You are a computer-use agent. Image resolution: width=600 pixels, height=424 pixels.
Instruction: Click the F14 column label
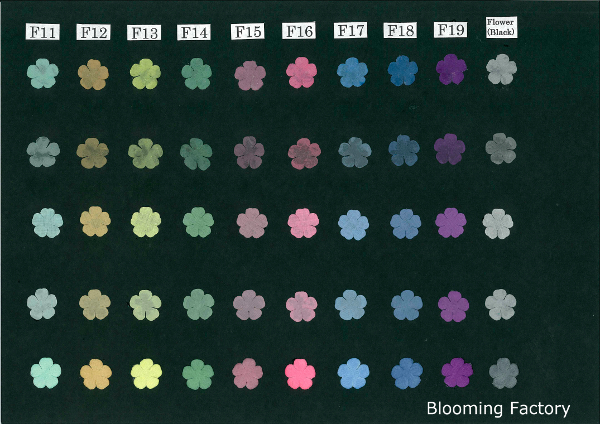point(194,32)
